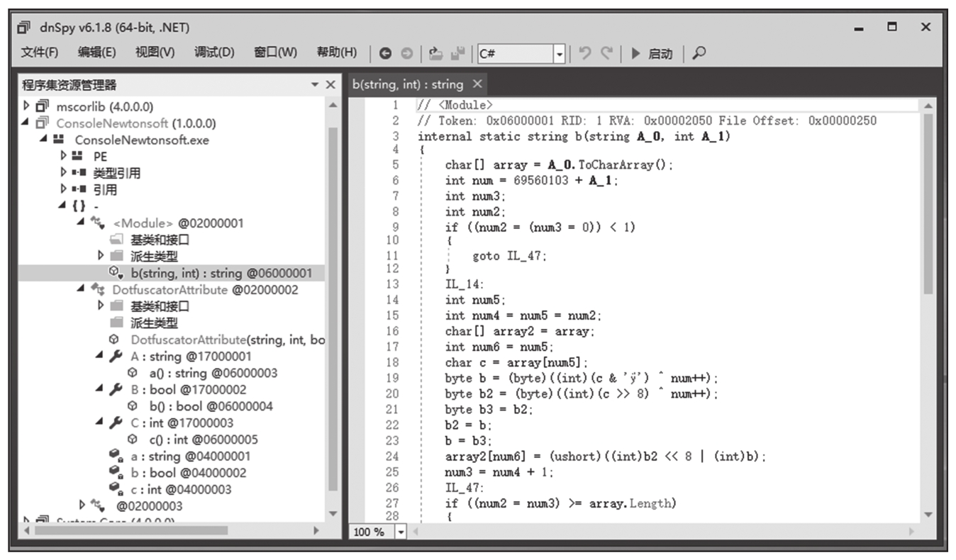Open the language dropdown showing C#
The height and width of the screenshot is (560, 956).
560,54
